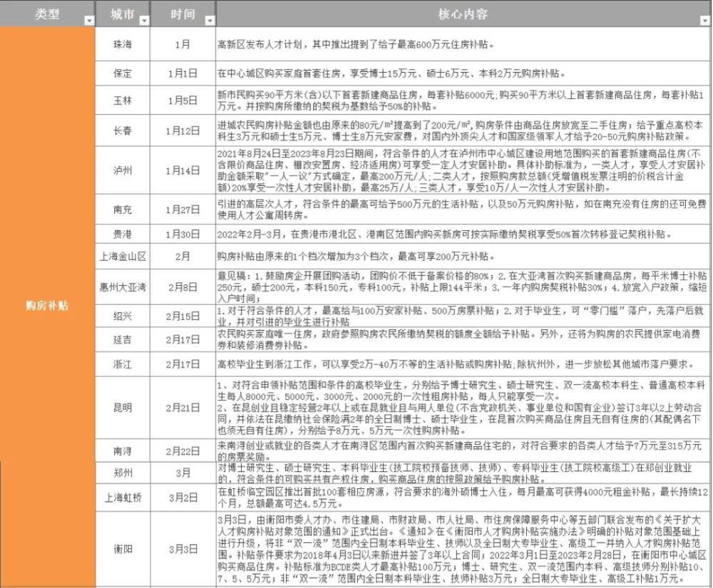Select the 类型 header cell
Screen dimensions: 713x588
point(47,14)
